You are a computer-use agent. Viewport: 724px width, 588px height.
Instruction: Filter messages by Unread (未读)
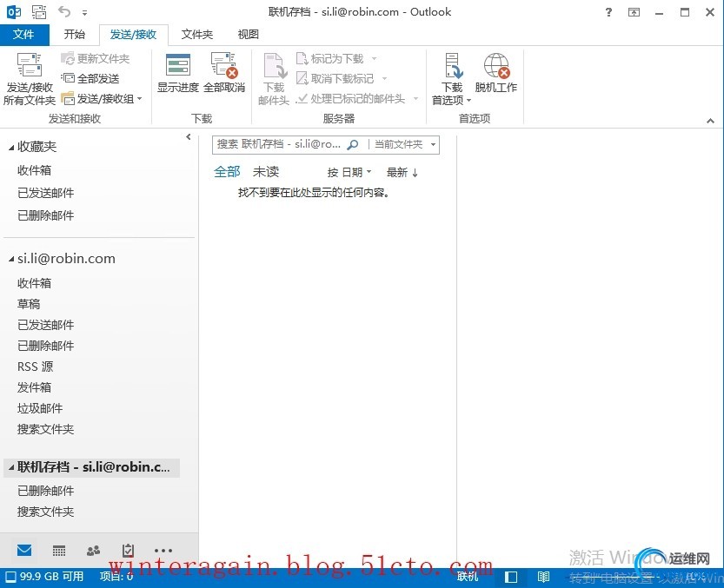point(266,172)
